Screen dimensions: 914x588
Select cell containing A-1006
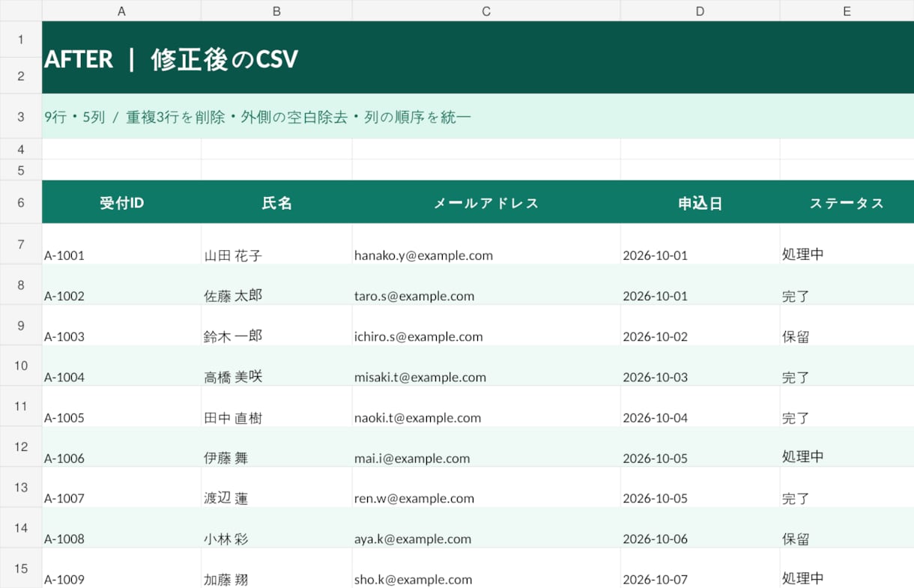[x=121, y=446]
